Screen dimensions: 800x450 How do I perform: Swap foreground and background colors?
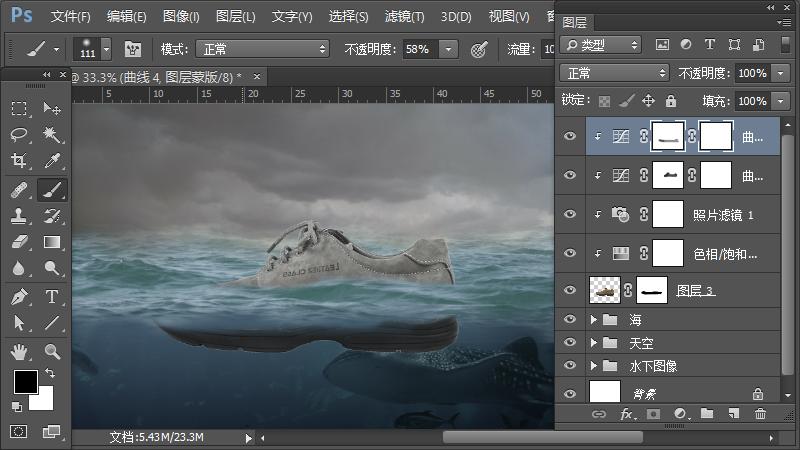coord(50,373)
